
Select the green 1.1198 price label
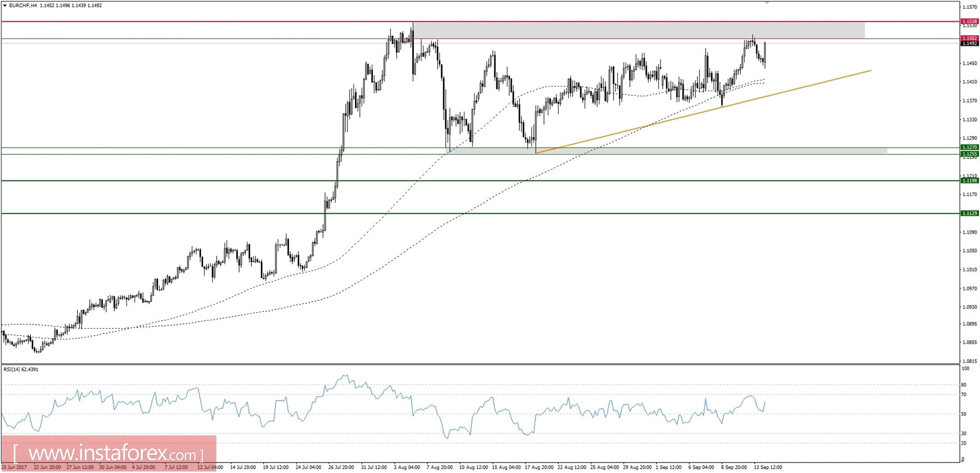(970, 180)
